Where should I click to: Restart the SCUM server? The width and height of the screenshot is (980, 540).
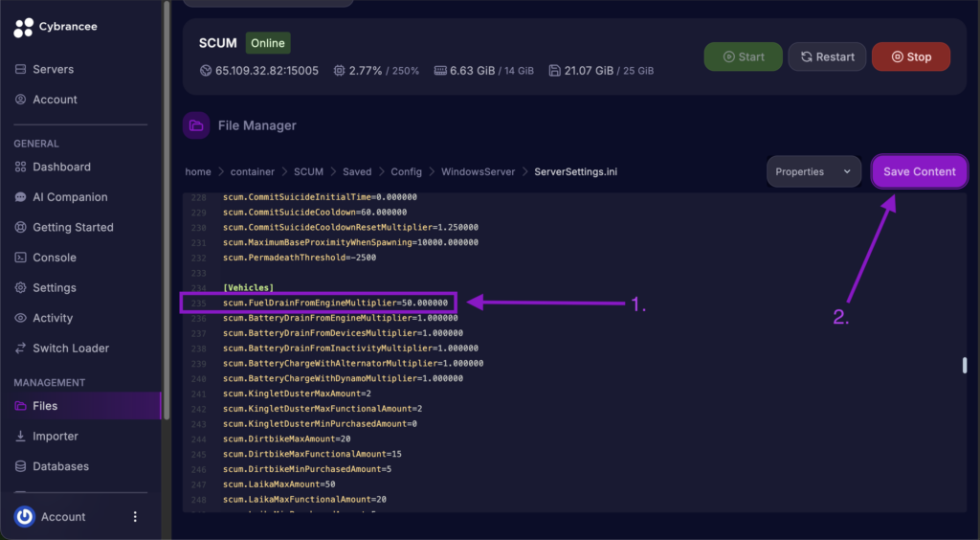coord(827,56)
